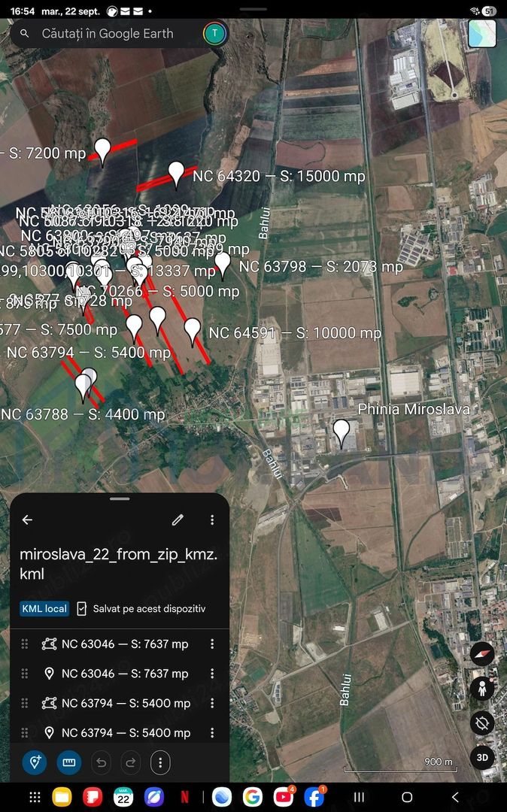This screenshot has width=507, height=812.
Task: Tap the sheet drag handle above the back arrow
Action: click(x=120, y=498)
